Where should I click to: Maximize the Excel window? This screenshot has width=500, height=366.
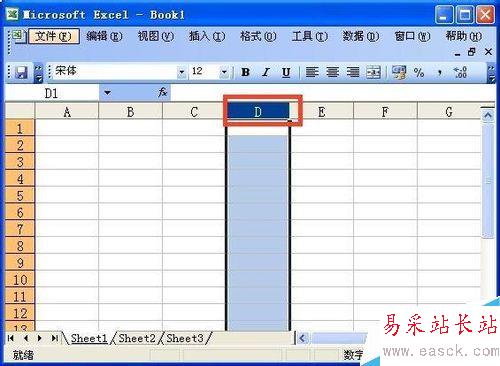465,15
